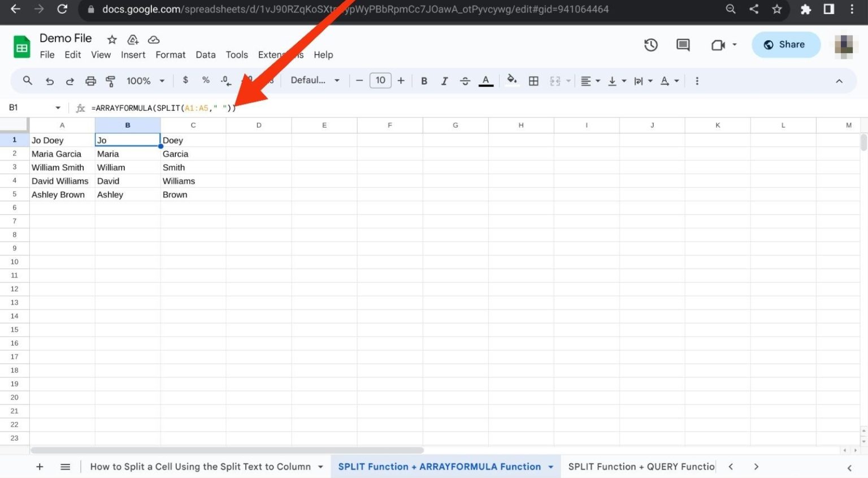Open the horizontal align dropdown

click(x=590, y=81)
